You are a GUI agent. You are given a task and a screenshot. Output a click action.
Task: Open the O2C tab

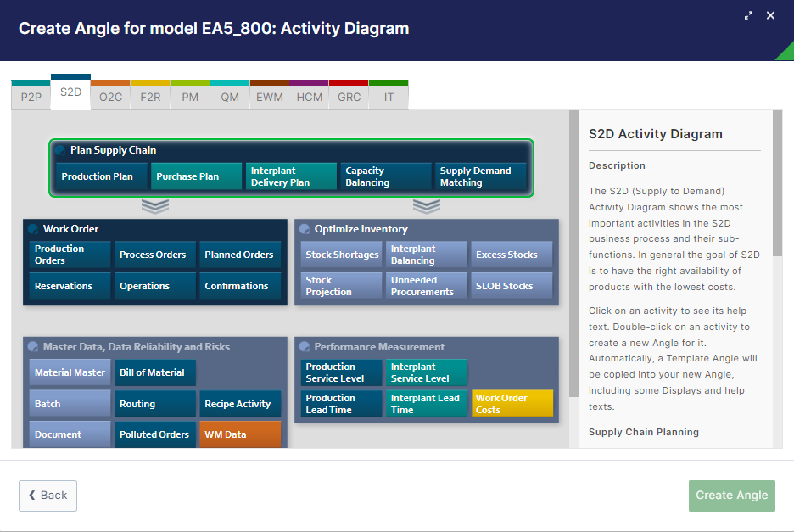(110, 97)
